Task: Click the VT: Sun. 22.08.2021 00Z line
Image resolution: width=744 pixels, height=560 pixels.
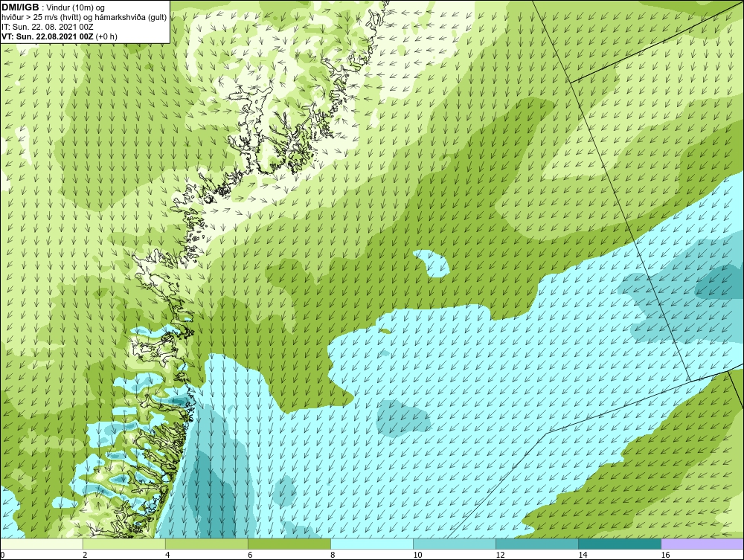Action: [x=60, y=36]
